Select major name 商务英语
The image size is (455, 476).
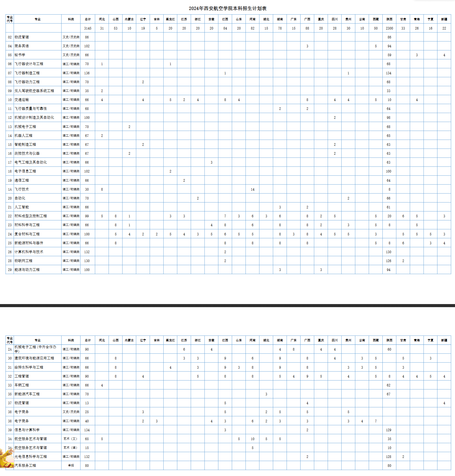point(22,46)
